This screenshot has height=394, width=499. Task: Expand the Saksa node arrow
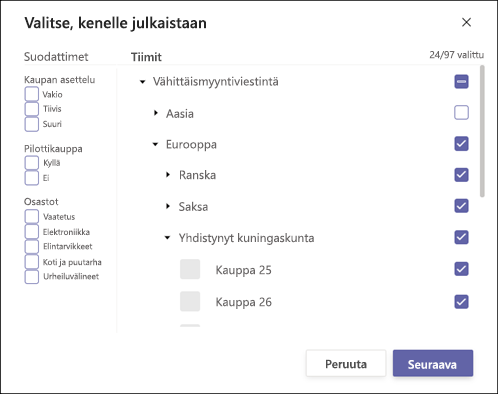click(x=168, y=206)
